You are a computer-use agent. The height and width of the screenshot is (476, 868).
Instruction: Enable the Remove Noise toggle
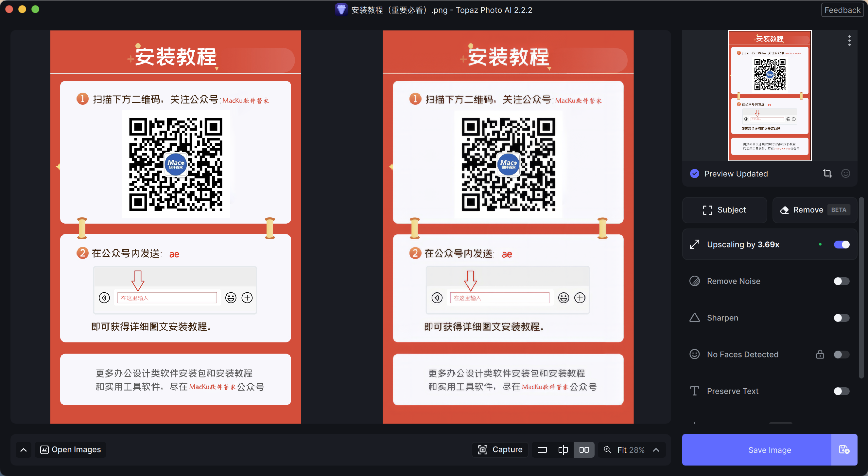tap(842, 281)
